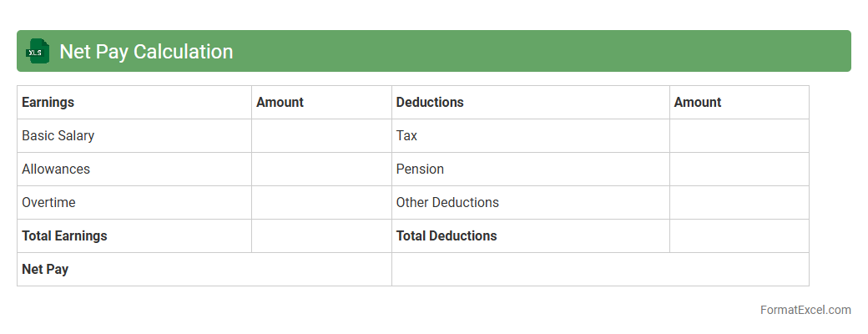This screenshot has height=334, width=868.
Task: Click the empty Overtime amount cell
Action: click(x=321, y=203)
